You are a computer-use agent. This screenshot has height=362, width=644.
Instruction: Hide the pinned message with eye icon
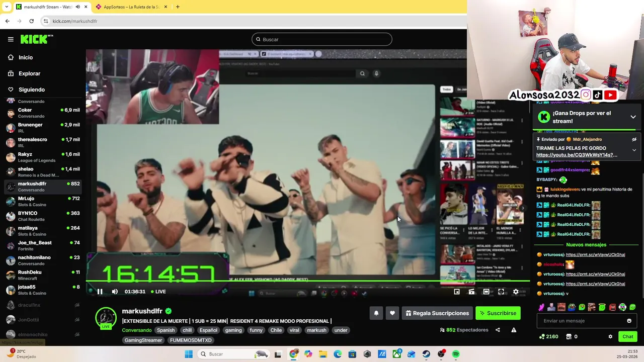click(634, 139)
